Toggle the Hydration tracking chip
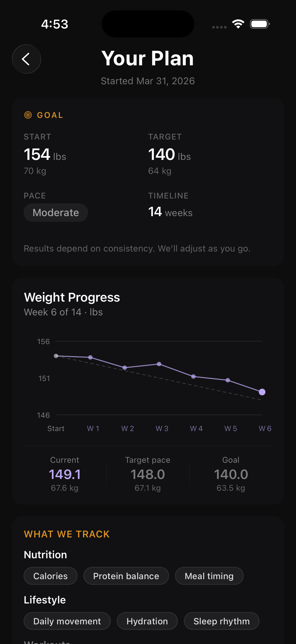The width and height of the screenshot is (296, 644). [x=147, y=621]
